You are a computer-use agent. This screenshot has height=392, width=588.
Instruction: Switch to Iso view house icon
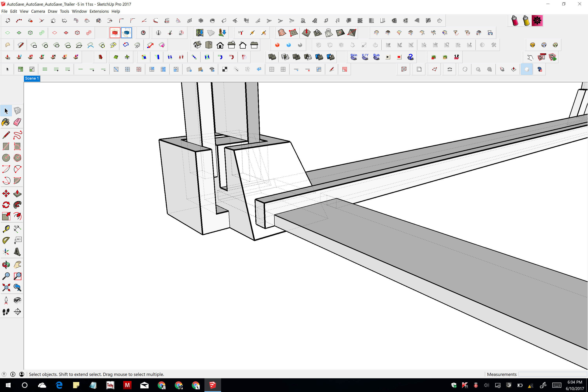(x=197, y=45)
